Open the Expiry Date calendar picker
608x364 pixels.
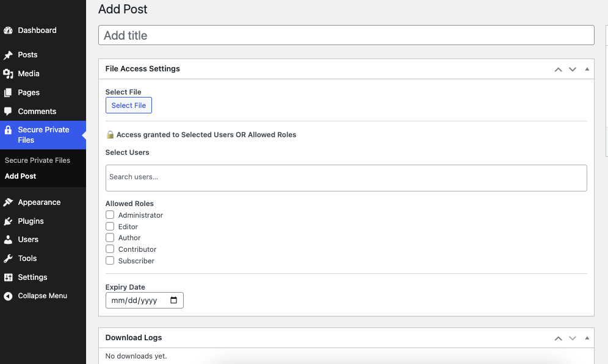[174, 300]
